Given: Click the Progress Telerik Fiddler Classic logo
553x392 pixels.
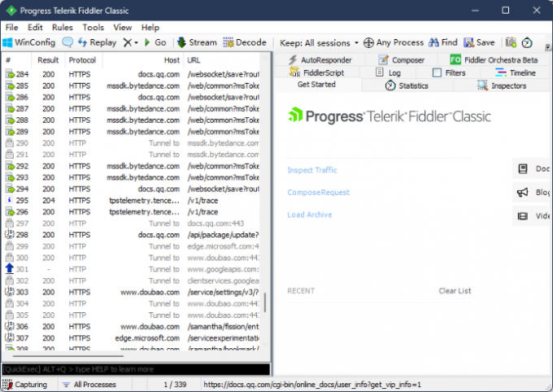Looking at the screenshot, I should (x=390, y=115).
